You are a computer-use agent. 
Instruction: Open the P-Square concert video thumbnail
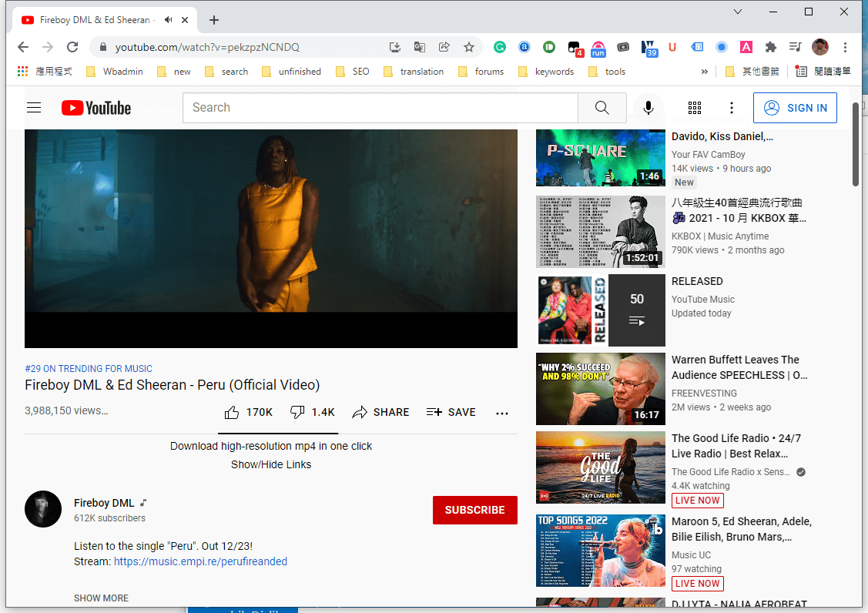(600, 158)
